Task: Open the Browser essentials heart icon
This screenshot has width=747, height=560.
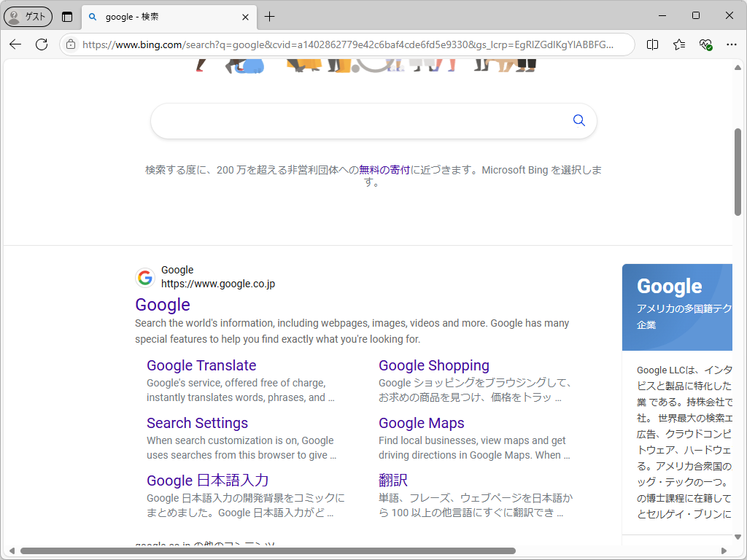Action: point(705,44)
